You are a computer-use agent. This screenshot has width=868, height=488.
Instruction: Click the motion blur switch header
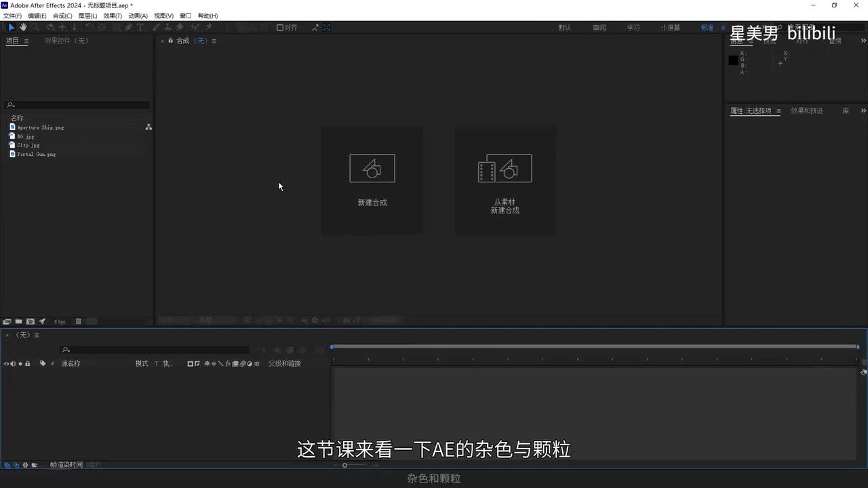[242, 363]
